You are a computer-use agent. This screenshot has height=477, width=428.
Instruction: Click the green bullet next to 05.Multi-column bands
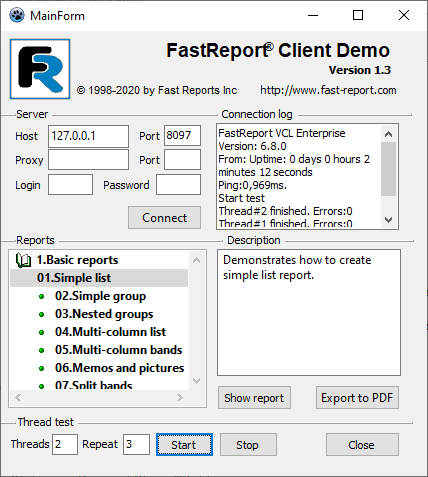pos(41,350)
